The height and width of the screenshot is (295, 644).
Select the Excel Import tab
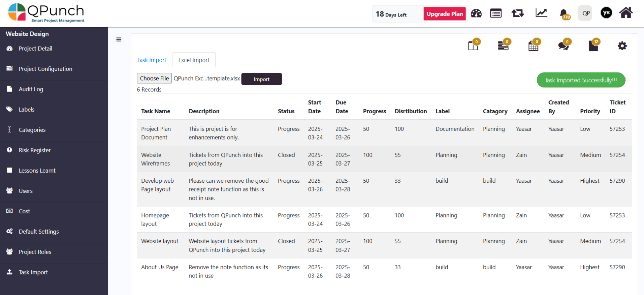click(194, 60)
